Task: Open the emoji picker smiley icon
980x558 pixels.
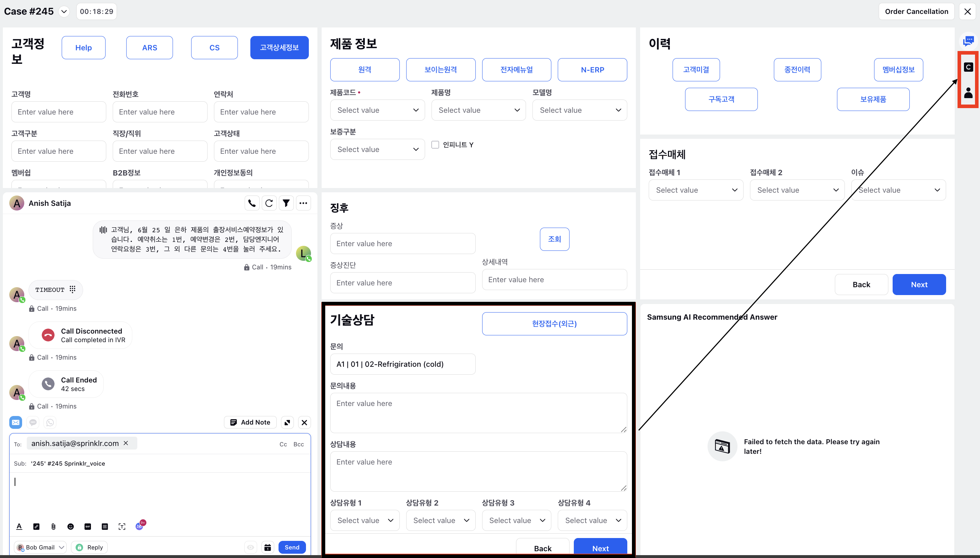Action: [x=71, y=527]
